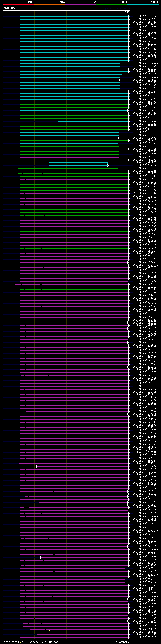Select hit UniRef100_P81529

tap(144, 179)
